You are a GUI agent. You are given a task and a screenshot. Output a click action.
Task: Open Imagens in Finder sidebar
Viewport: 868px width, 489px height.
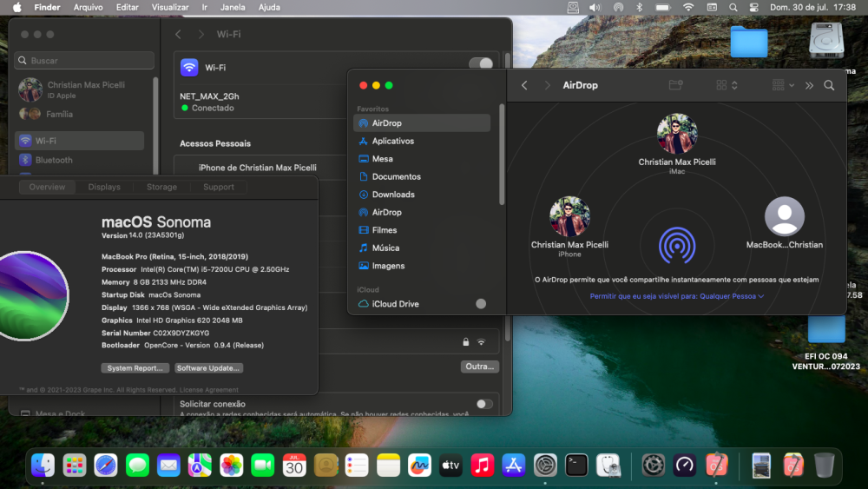pyautogui.click(x=422, y=266)
